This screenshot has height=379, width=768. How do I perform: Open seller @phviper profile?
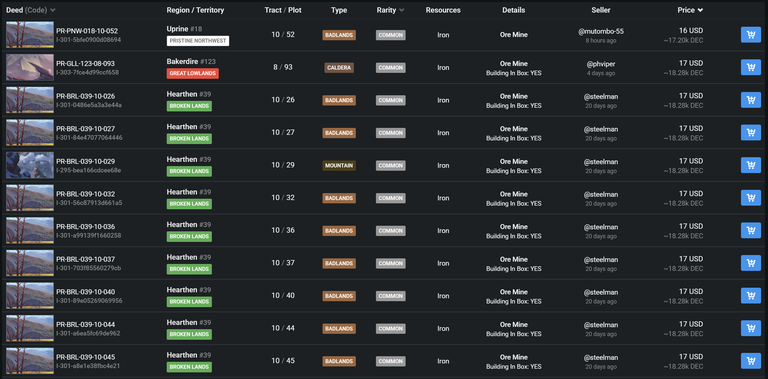[x=600, y=64]
